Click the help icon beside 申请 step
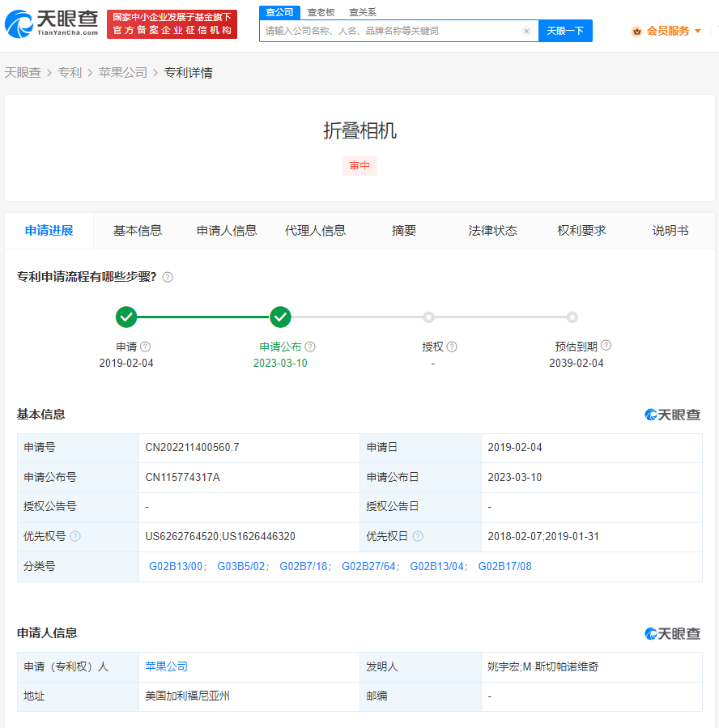719x728 pixels. click(145, 347)
